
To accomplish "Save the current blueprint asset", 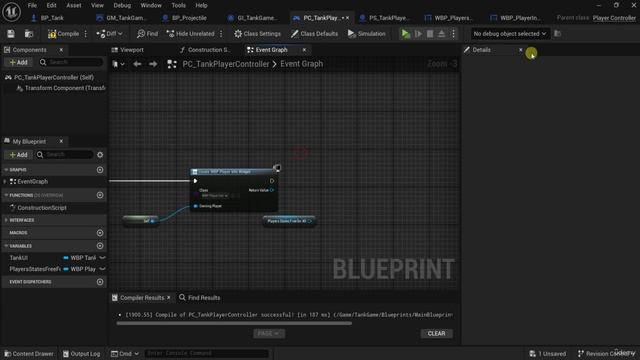I will coord(11,34).
